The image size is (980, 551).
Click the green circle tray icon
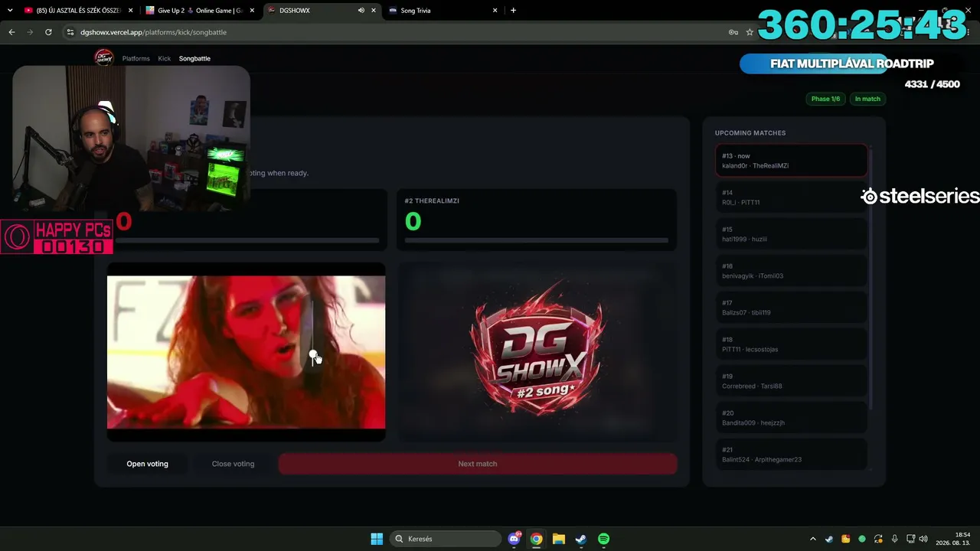[862, 539]
